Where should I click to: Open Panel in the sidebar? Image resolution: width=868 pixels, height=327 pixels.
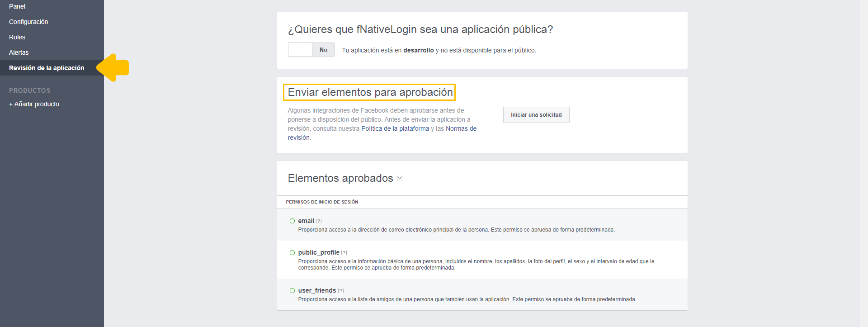point(17,6)
